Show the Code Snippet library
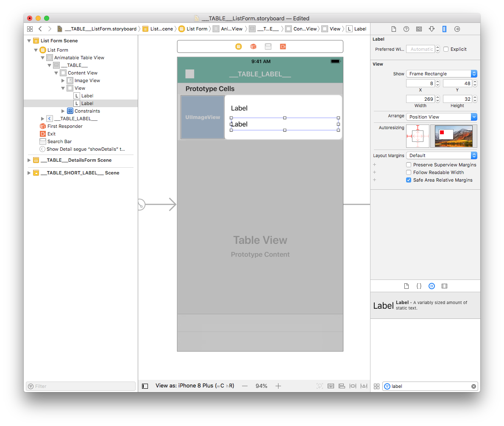 (x=419, y=286)
